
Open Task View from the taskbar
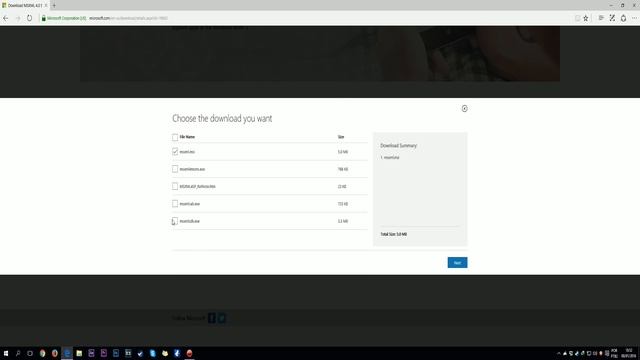(x=30, y=353)
